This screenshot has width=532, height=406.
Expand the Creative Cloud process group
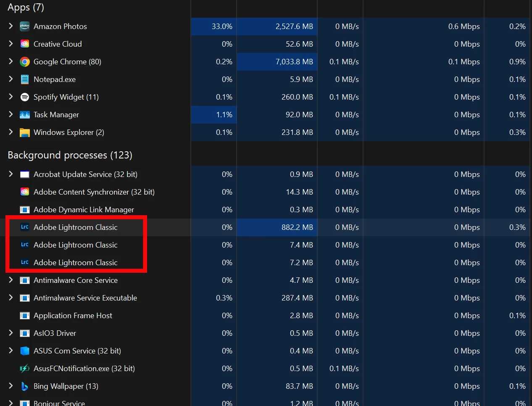coord(11,44)
